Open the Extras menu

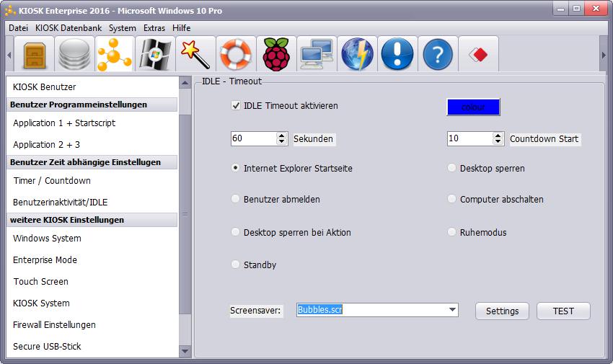[154, 28]
